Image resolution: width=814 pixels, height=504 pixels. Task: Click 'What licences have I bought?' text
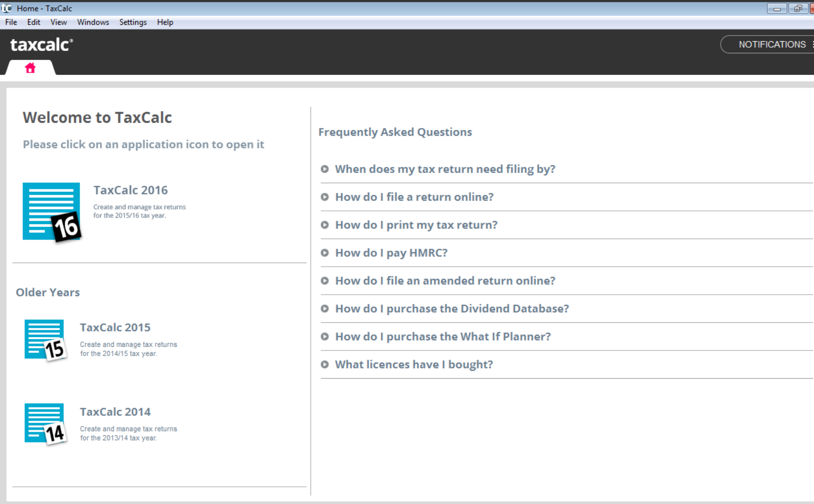(x=414, y=364)
